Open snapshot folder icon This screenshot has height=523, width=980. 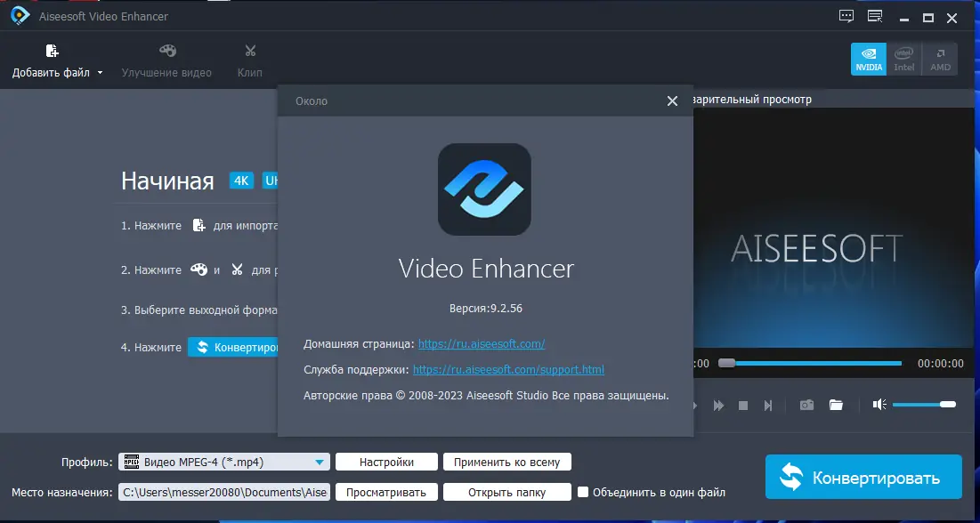coord(837,405)
